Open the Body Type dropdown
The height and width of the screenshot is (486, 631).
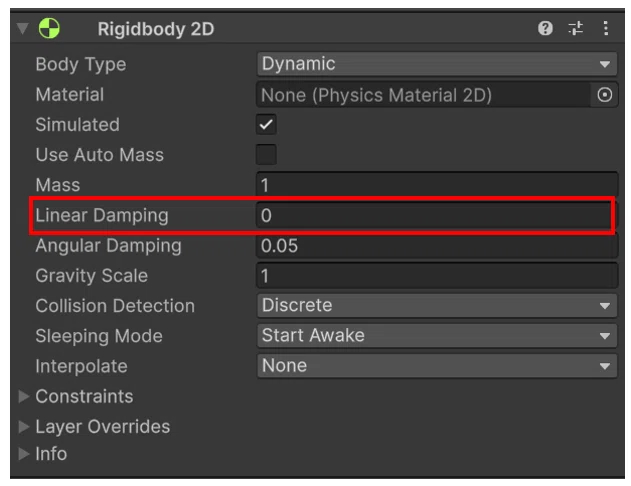[x=437, y=64]
